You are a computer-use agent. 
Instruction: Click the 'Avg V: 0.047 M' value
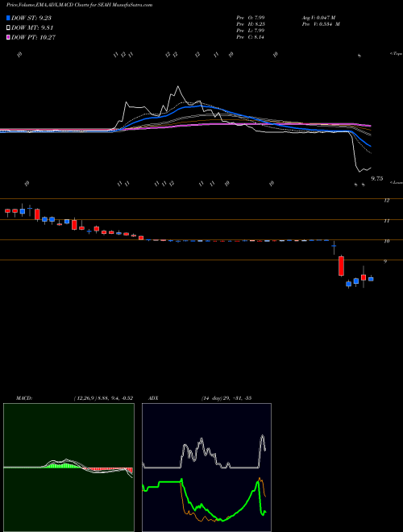[318, 17]
